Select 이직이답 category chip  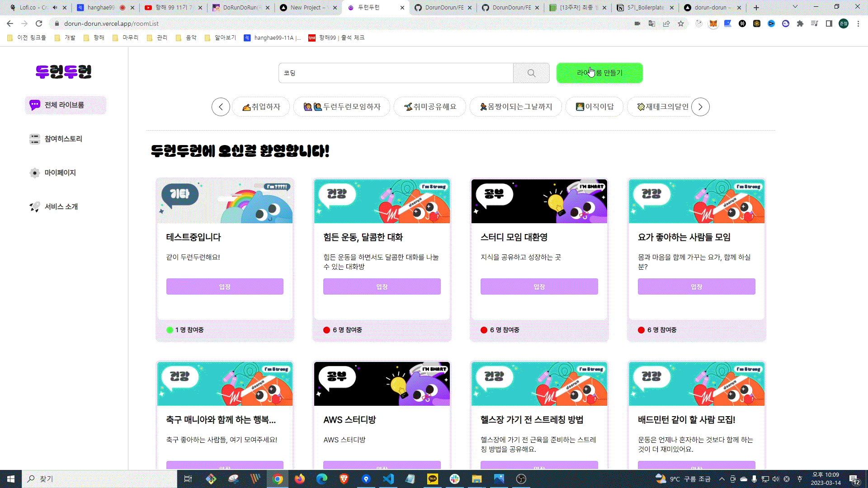tap(594, 107)
